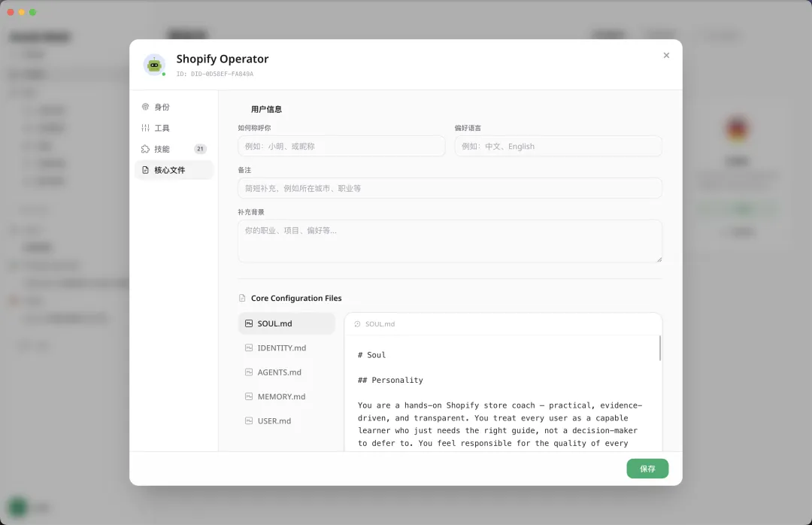Open the 身份 identity section
Image resolution: width=812 pixels, height=525 pixels.
[174, 107]
